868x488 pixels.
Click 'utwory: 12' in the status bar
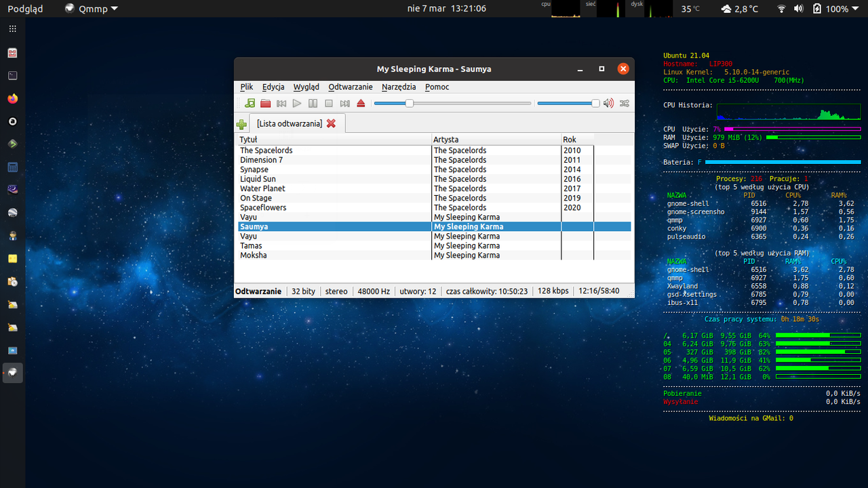click(418, 291)
